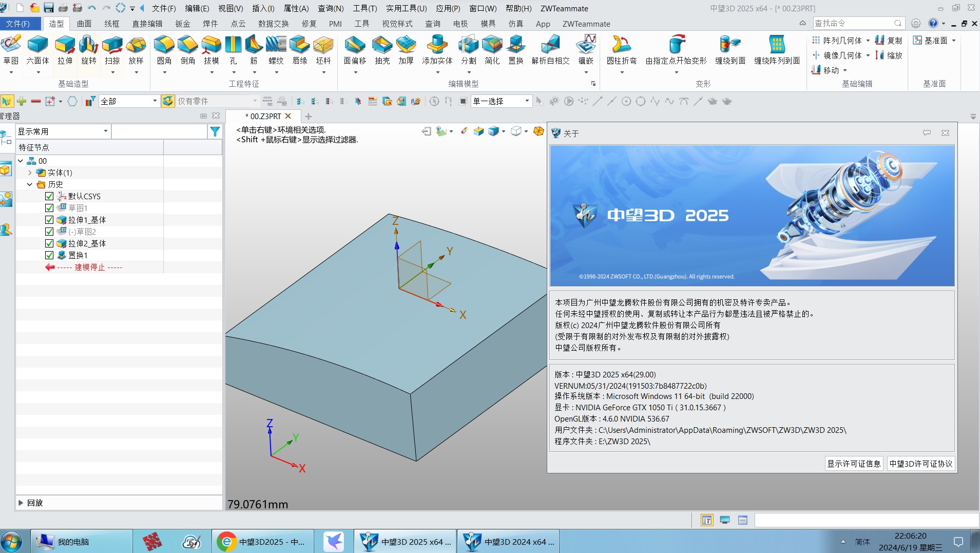Select the 筋 rib tool
Screen dimensions: 980x553
[x=254, y=50]
